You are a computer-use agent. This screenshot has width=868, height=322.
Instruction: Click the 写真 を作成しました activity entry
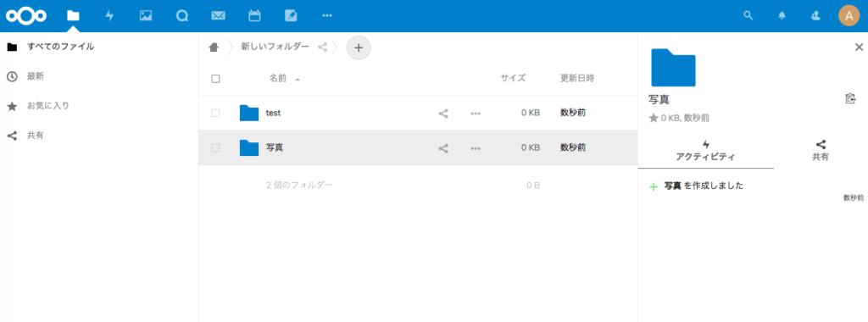704,186
